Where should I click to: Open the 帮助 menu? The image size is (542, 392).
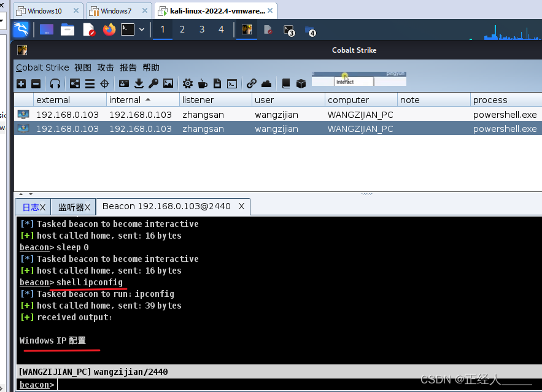pos(151,67)
